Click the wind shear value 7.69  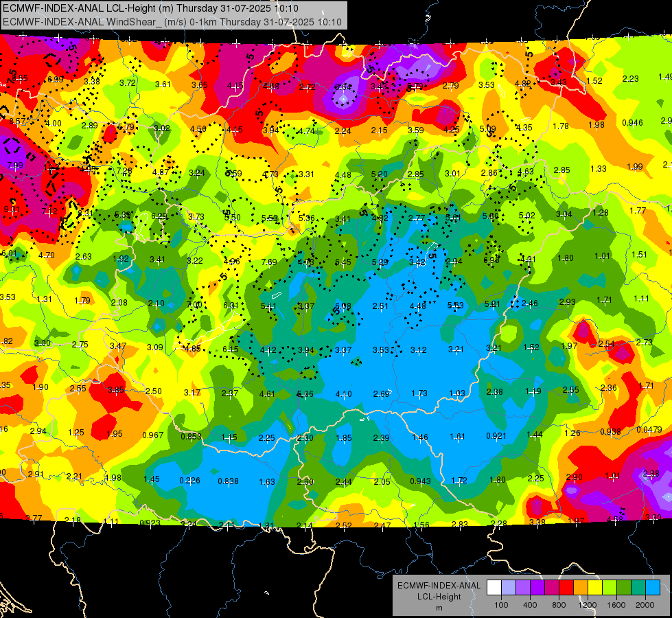(x=268, y=262)
